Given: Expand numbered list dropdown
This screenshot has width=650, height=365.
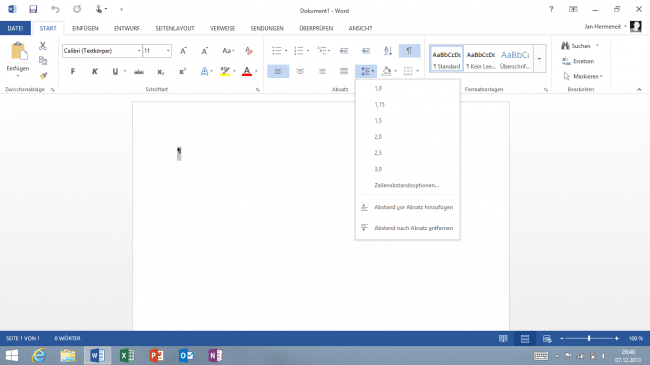Looking at the screenshot, I should [308, 51].
